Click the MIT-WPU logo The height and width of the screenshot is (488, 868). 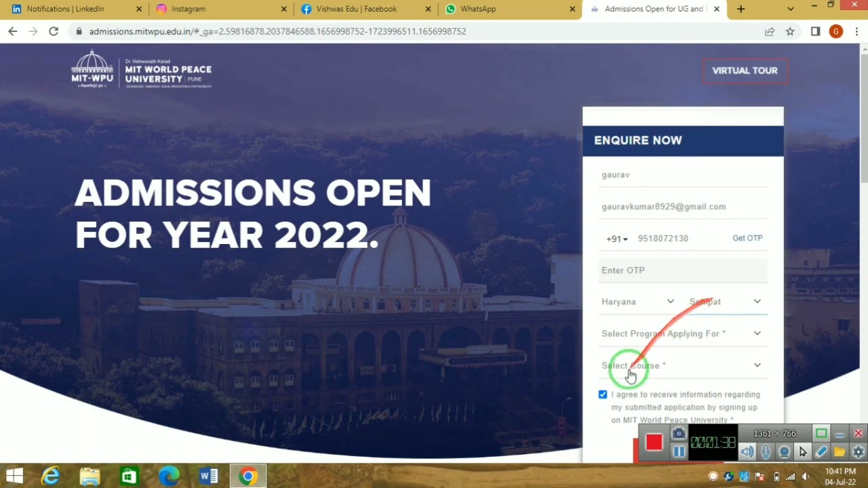point(142,69)
